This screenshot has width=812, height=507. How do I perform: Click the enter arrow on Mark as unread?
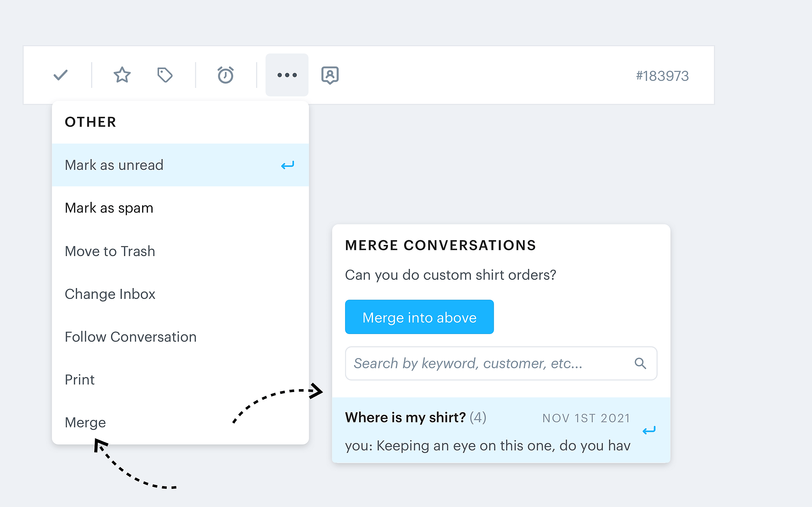point(288,165)
